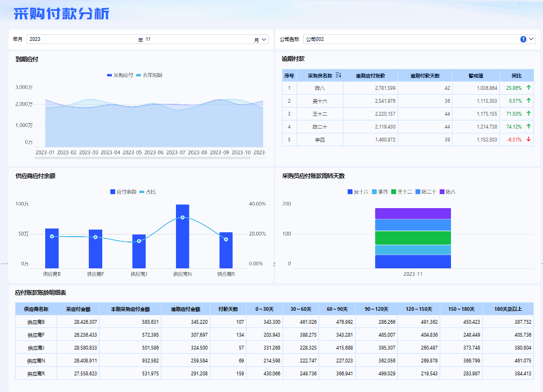
Task: Toggle 李四 legend in turnover chart
Action: 379,191
